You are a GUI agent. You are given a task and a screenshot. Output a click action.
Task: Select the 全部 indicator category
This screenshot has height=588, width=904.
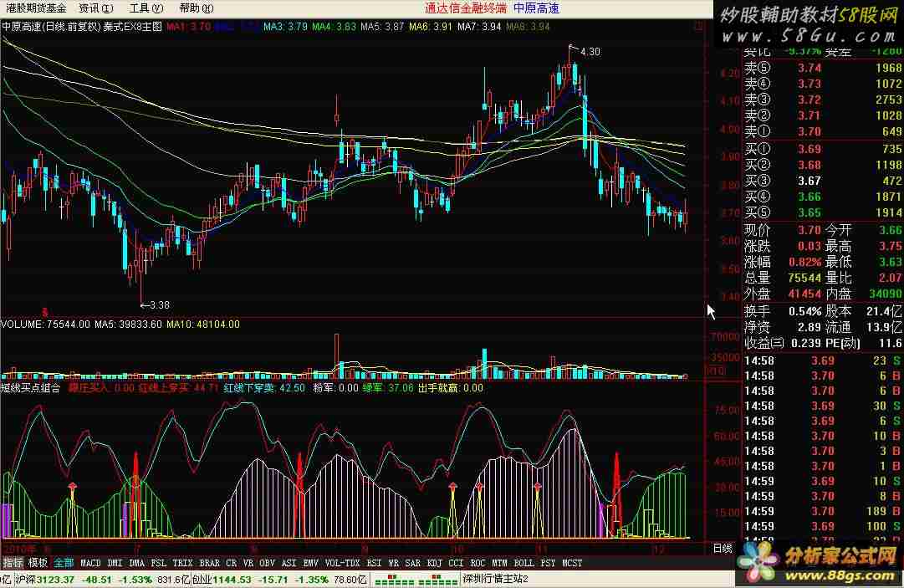click(x=64, y=563)
